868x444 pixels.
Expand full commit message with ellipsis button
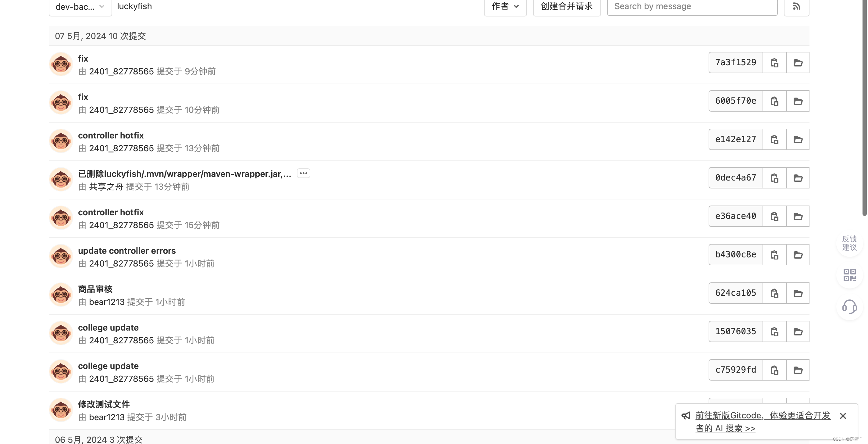click(x=303, y=173)
